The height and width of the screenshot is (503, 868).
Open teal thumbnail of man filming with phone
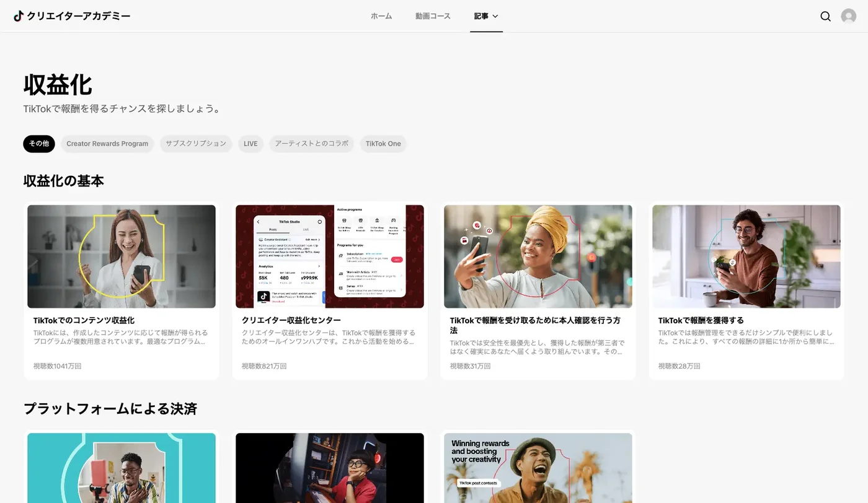[122, 468]
